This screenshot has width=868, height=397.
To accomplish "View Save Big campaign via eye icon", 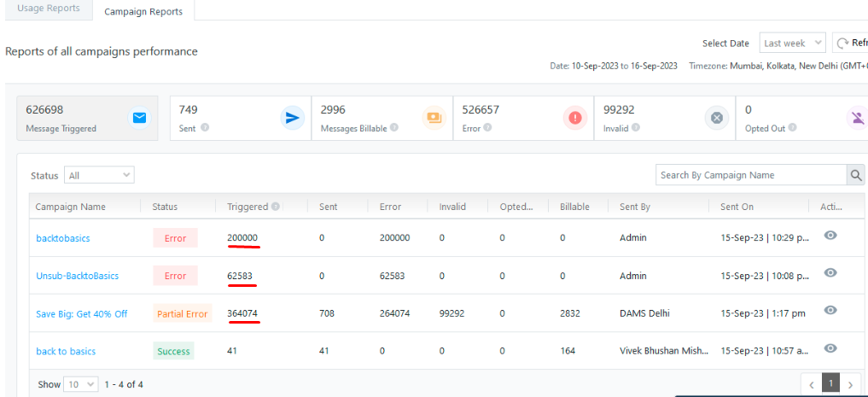I will pos(830,311).
